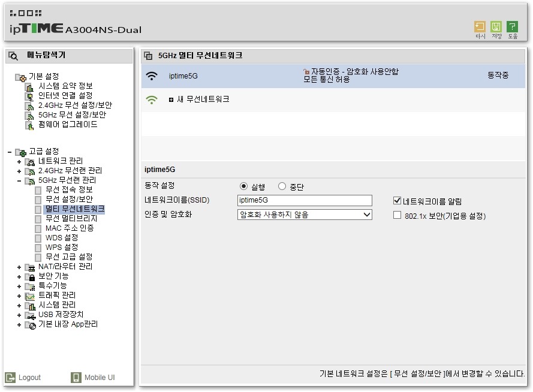Click the 펌웨어 업그레이드 icon
533x392 pixels.
[30, 126]
